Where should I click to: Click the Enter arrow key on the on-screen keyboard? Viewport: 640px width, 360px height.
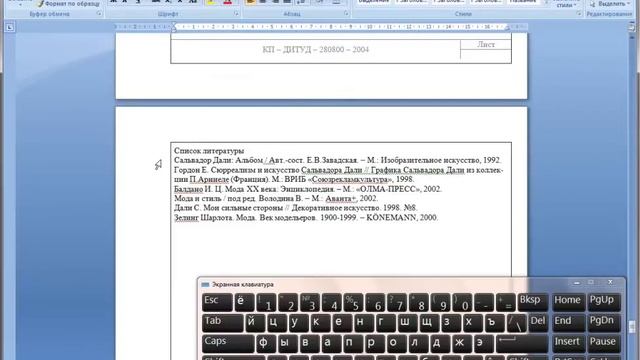click(x=522, y=343)
